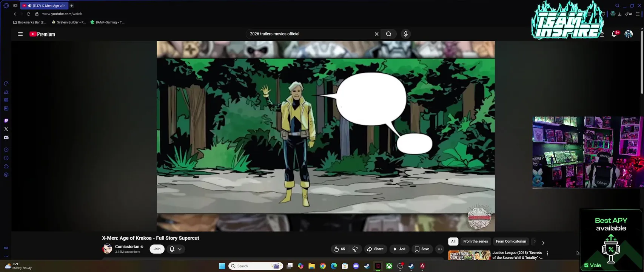Open the BAMF-Gaming bookmark
Image resolution: width=644 pixels, height=272 pixels.
(x=107, y=22)
